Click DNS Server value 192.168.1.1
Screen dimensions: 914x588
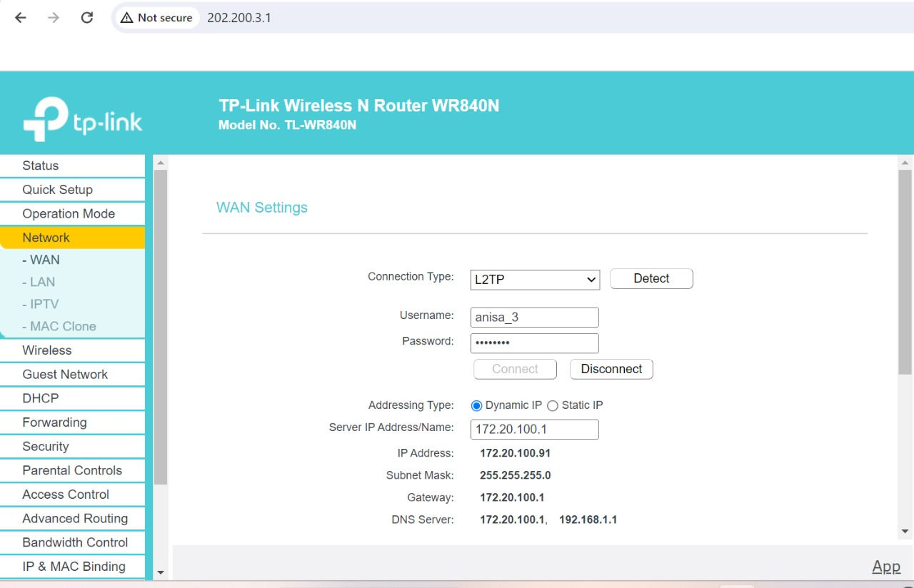[588, 519]
